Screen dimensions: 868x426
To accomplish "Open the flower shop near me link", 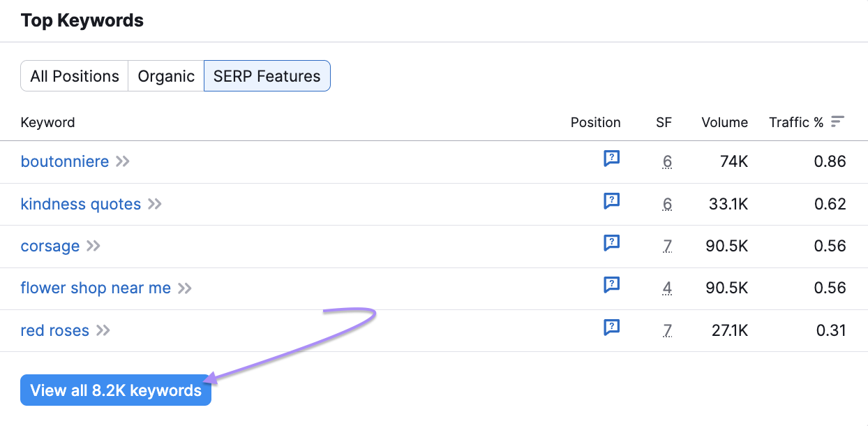I will [96, 288].
